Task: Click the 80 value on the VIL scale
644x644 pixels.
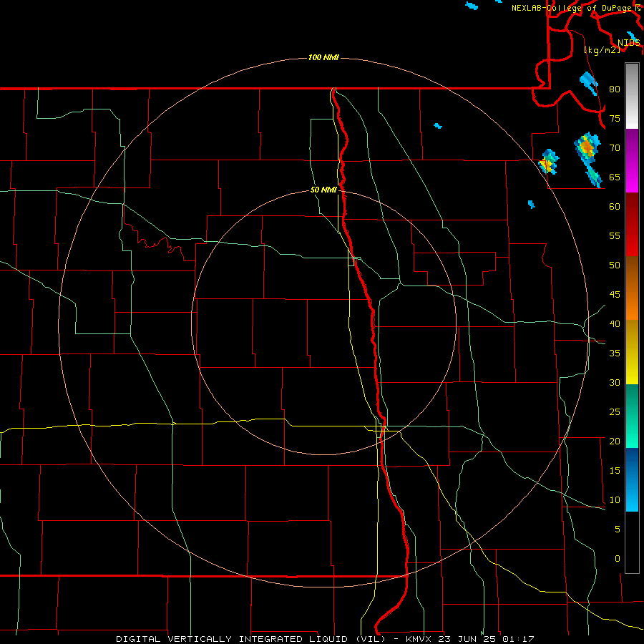Action: point(615,89)
